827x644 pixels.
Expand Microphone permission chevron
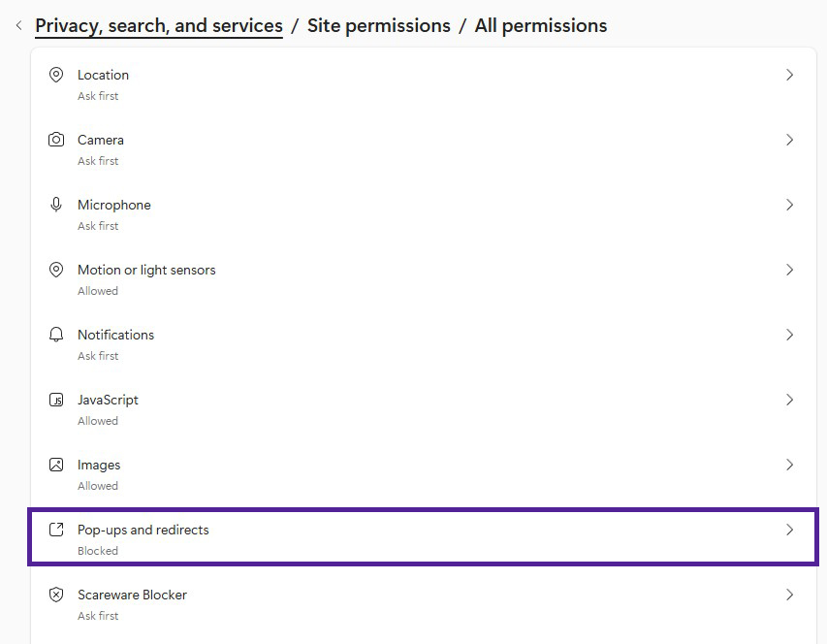coord(789,205)
